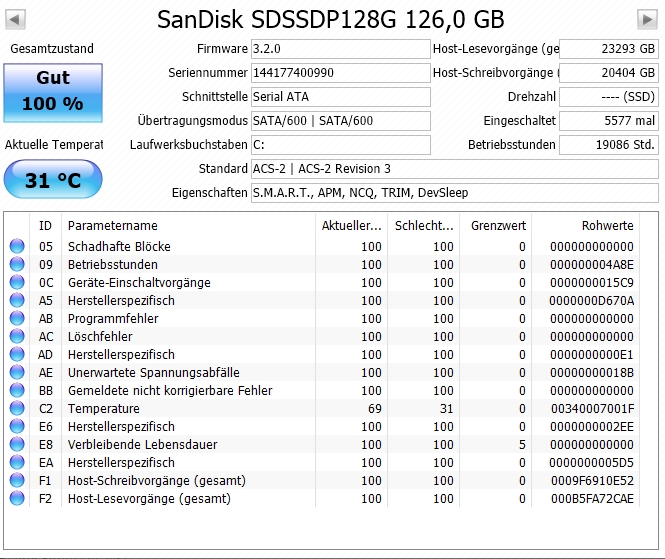Go to next disk with right arrow
The image size is (665, 559).
(648, 20)
